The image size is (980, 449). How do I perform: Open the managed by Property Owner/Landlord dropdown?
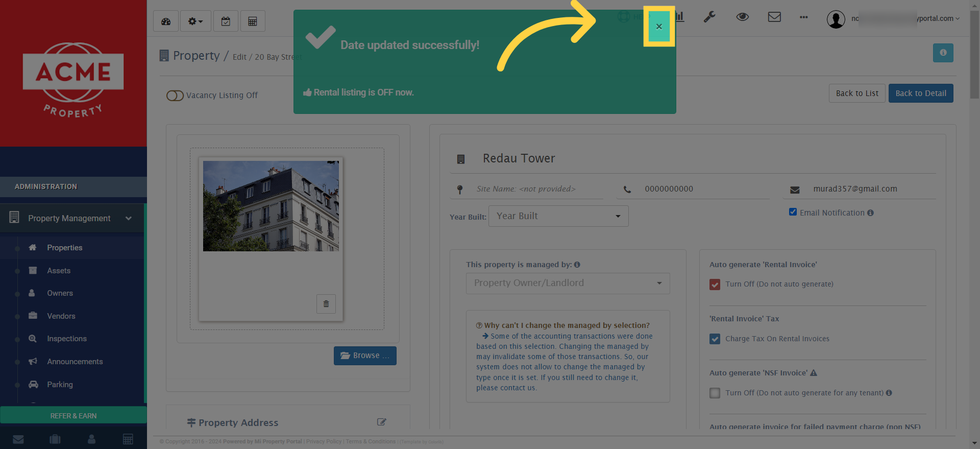(568, 283)
